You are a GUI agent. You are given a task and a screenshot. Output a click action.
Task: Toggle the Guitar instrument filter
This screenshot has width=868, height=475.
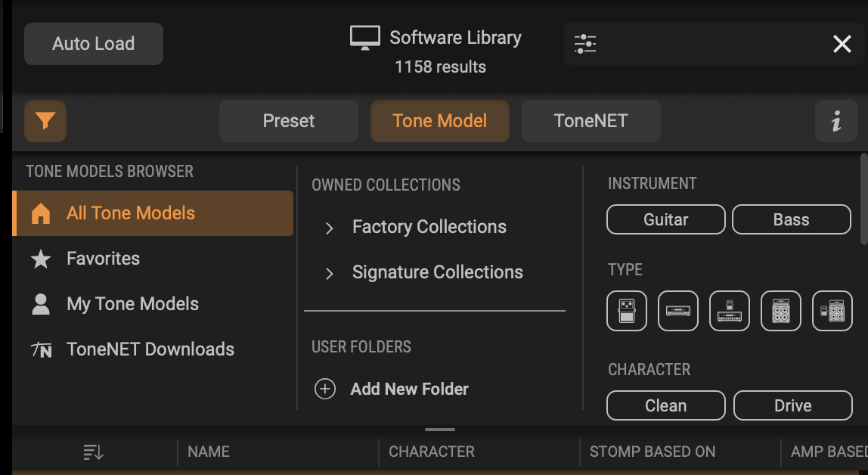(666, 219)
